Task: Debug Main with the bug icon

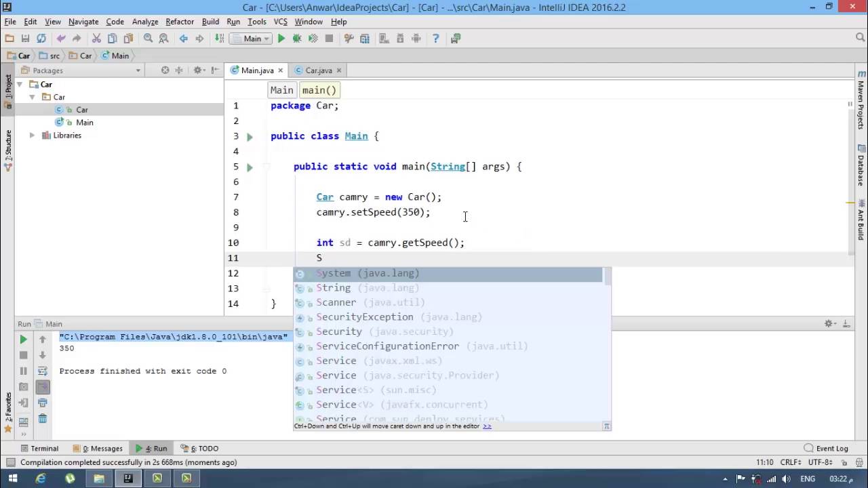Action: [x=297, y=39]
